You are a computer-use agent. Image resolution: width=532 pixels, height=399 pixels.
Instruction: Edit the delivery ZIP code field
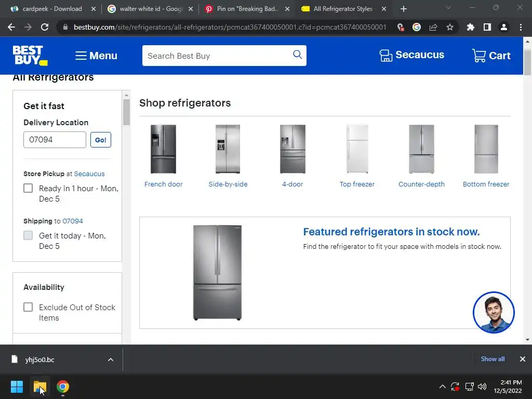click(55, 140)
